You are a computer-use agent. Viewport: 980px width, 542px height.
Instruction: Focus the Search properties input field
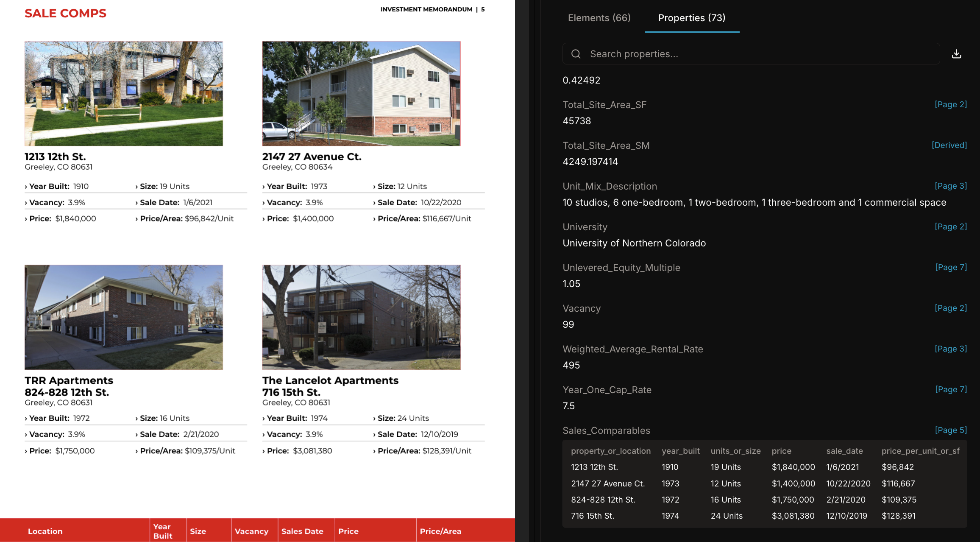[759, 54]
